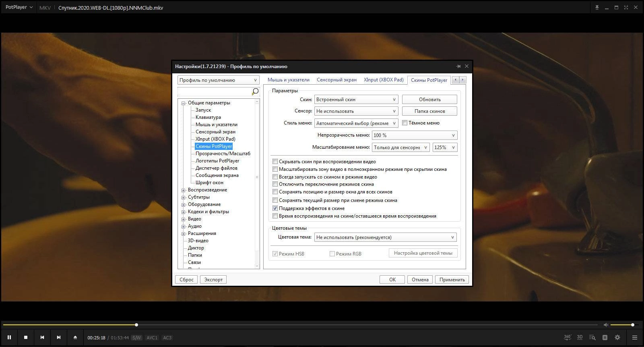This screenshot has width=644, height=347.
Task: Enable 'Скрывать скин при воспроизведении видео'
Action: [x=275, y=162]
